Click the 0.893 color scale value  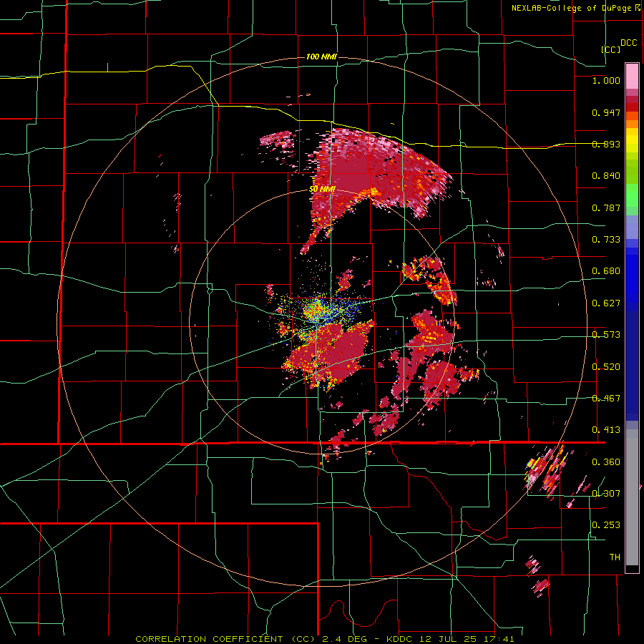pos(606,144)
